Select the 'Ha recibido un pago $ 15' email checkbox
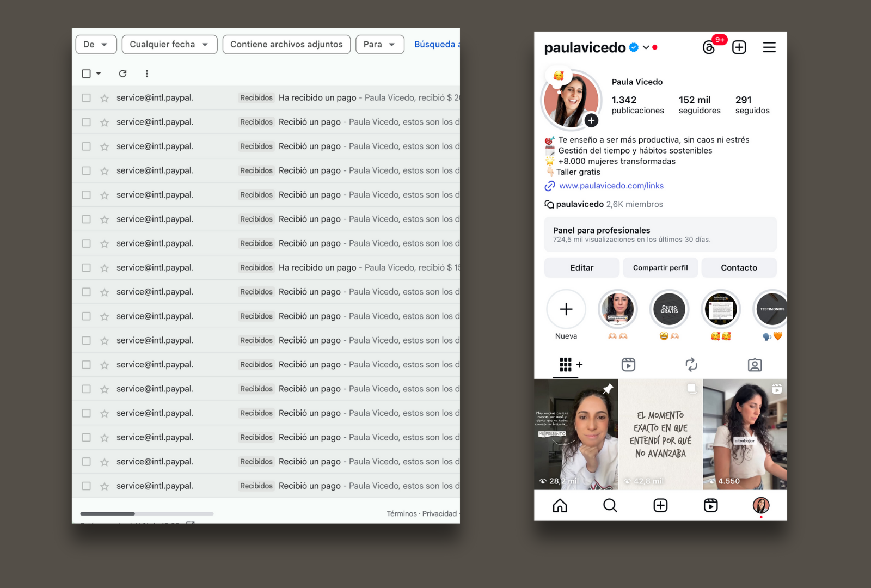The image size is (871, 588). pyautogui.click(x=86, y=268)
